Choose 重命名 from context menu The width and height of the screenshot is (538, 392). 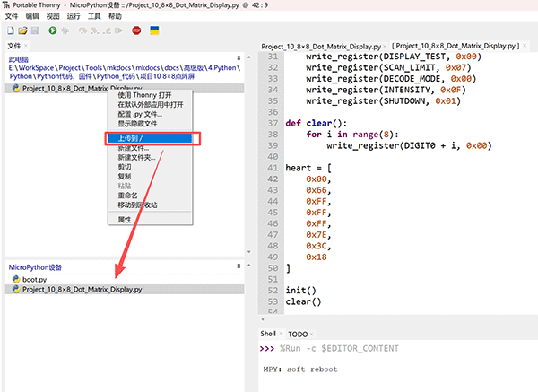(127, 196)
